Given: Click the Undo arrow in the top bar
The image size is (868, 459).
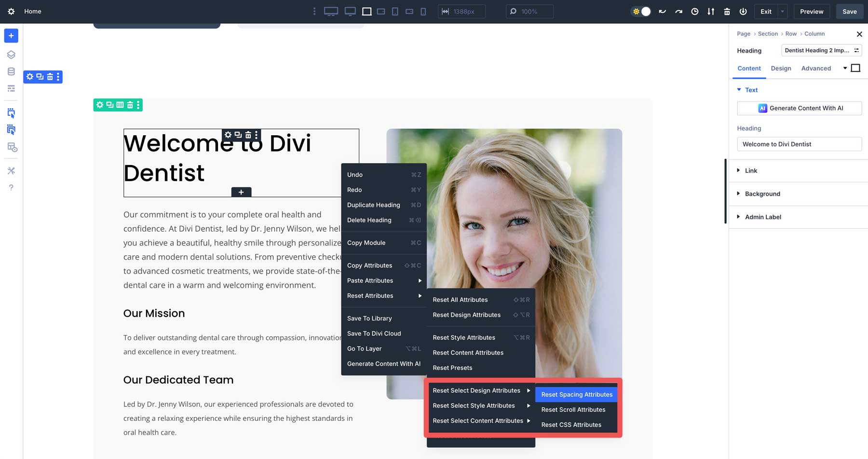Looking at the screenshot, I should click(x=663, y=11).
